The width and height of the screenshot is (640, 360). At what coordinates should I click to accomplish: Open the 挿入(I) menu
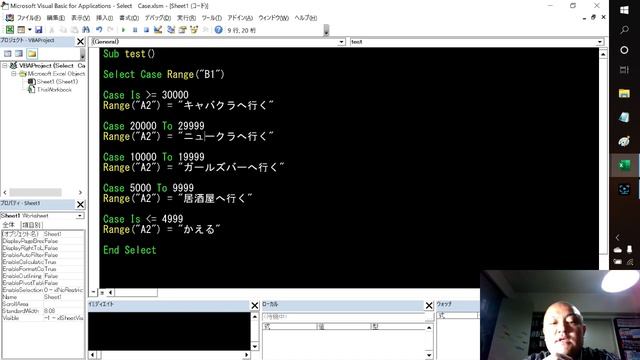coord(104,18)
